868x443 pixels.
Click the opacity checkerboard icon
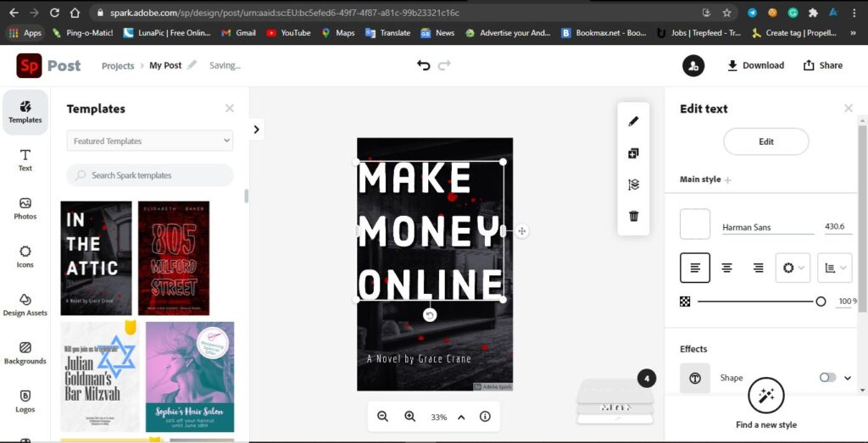(x=685, y=302)
